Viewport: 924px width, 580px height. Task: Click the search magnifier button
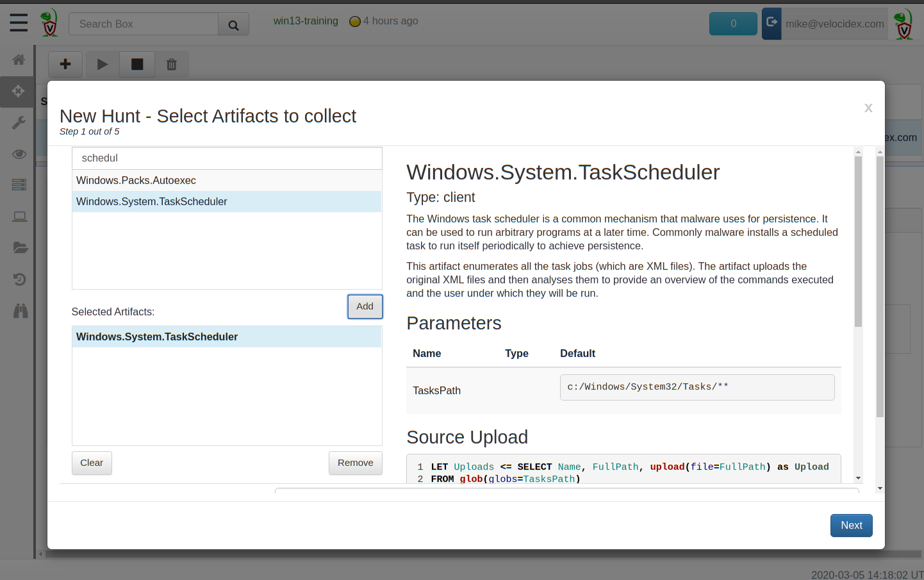tap(233, 24)
